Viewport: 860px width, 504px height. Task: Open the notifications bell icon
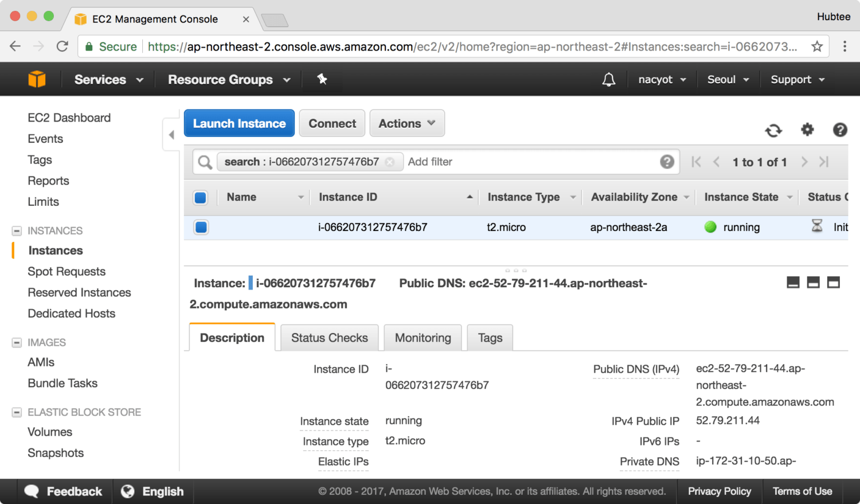(x=609, y=80)
